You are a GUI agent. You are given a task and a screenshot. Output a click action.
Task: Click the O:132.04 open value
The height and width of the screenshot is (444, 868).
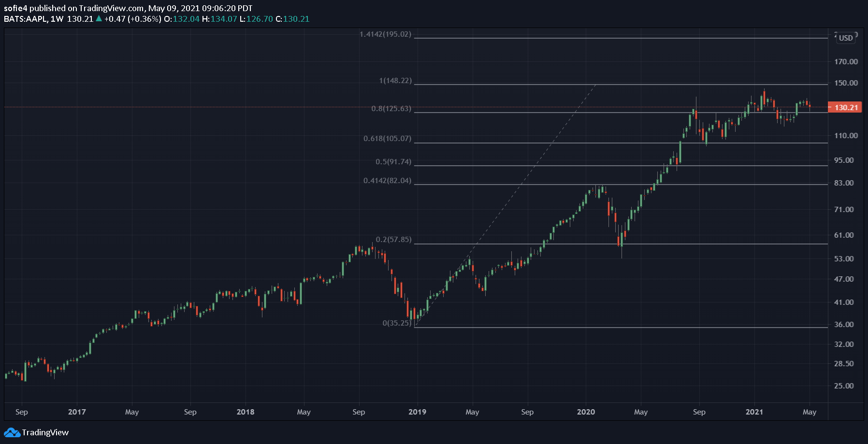click(182, 19)
